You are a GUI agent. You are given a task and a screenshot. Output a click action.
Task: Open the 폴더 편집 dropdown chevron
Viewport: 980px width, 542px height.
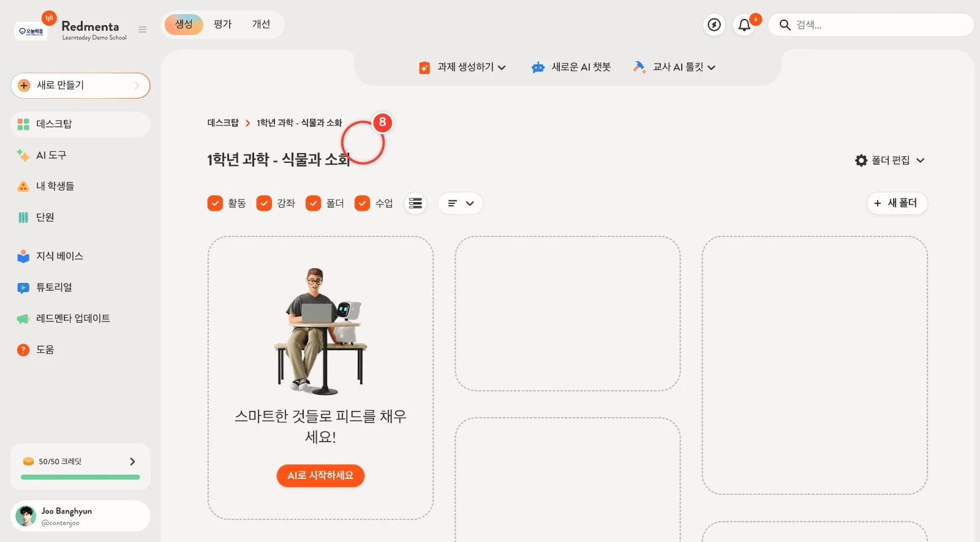(920, 160)
